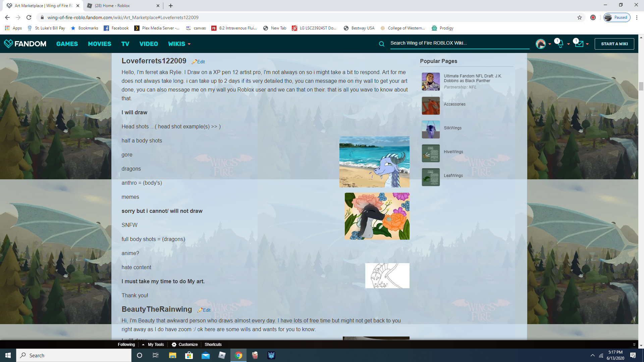
Task: Click the user avatar in Fandom header
Action: point(540,44)
